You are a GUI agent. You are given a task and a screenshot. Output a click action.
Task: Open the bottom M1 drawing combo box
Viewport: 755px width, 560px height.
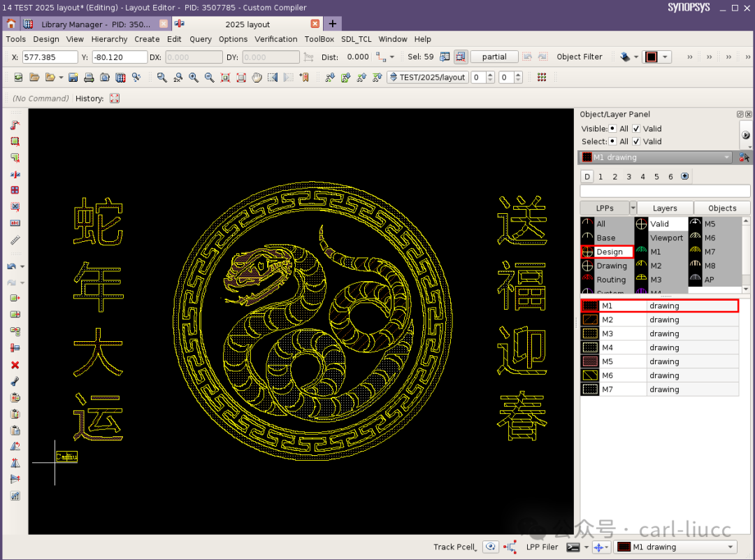[x=675, y=547]
